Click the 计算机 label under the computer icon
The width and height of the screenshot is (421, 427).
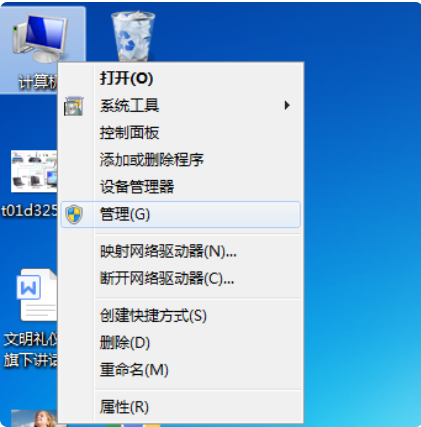pos(38,82)
